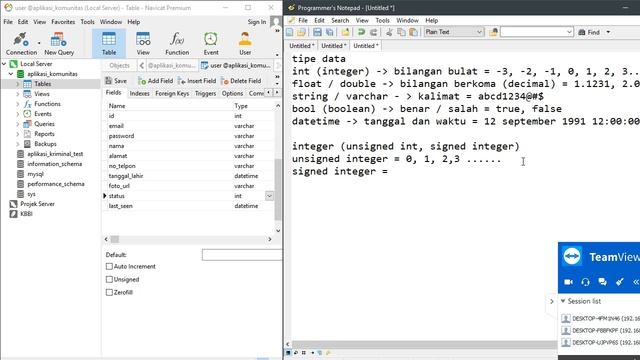
Task: Click Save in table designer
Action: 116,81
